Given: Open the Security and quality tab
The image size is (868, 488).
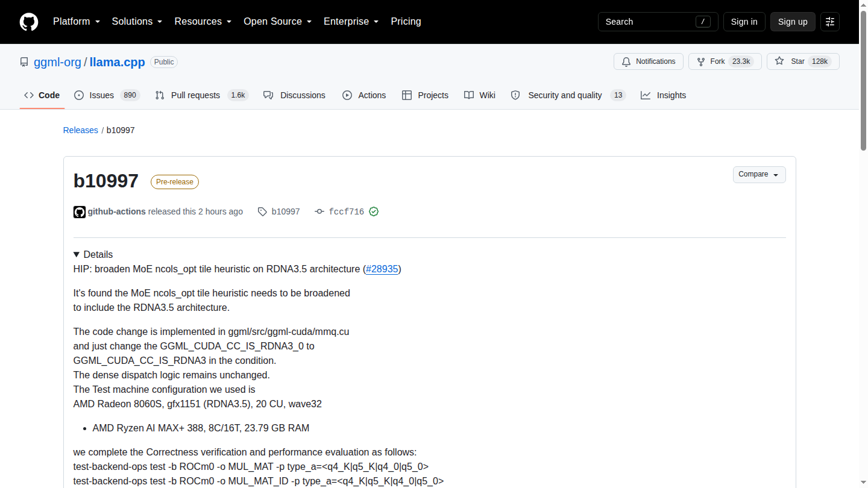Looking at the screenshot, I should [568, 95].
